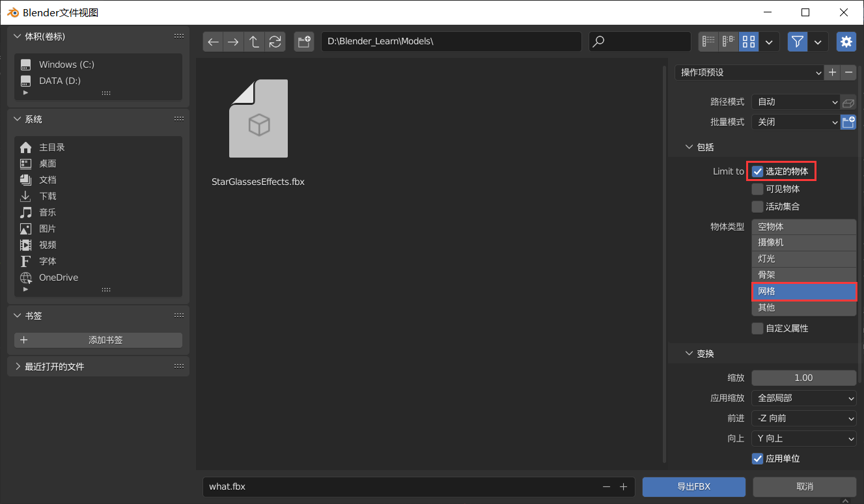Add a new operator preset

click(x=832, y=72)
